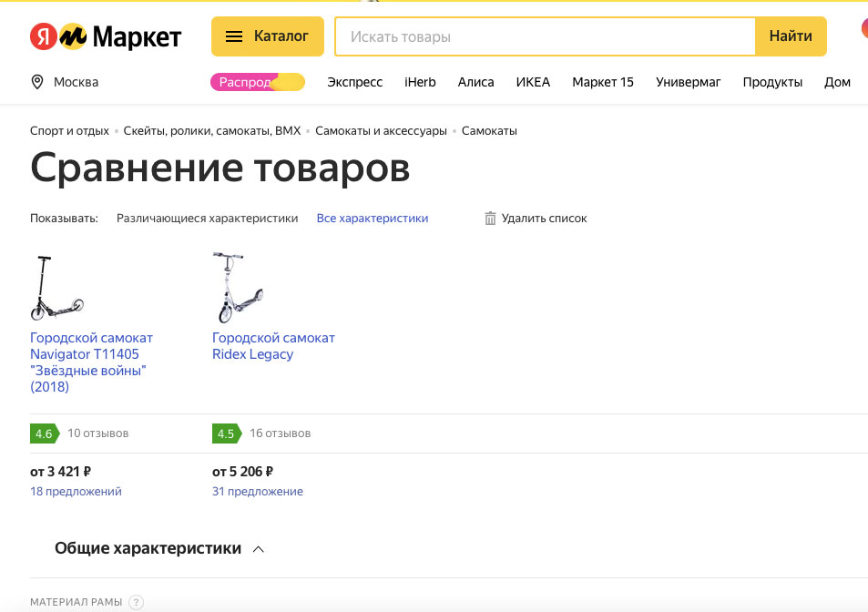This screenshot has width=868, height=612.
Task: Follow the Самокаты и аксессуары breadcrumb
Action: (x=381, y=131)
